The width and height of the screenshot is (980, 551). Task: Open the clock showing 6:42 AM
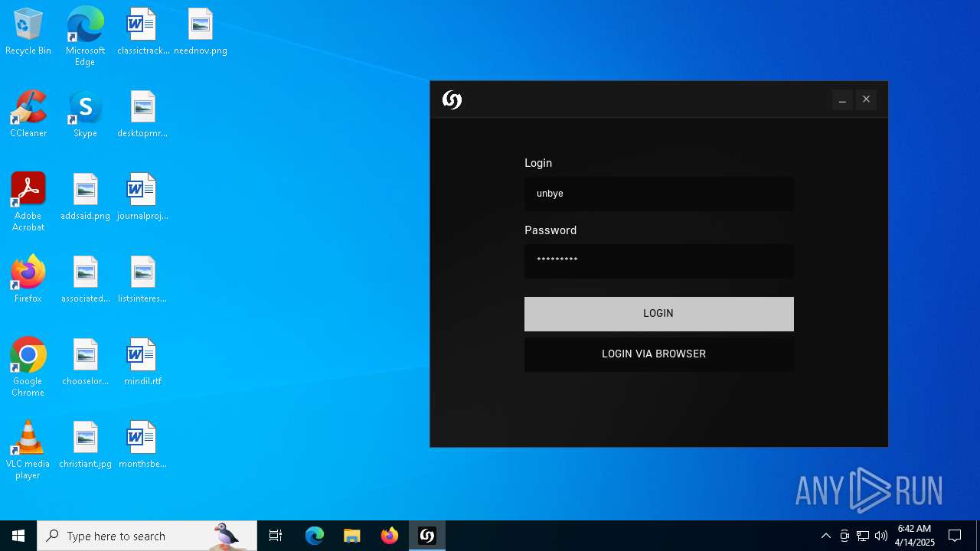914,536
